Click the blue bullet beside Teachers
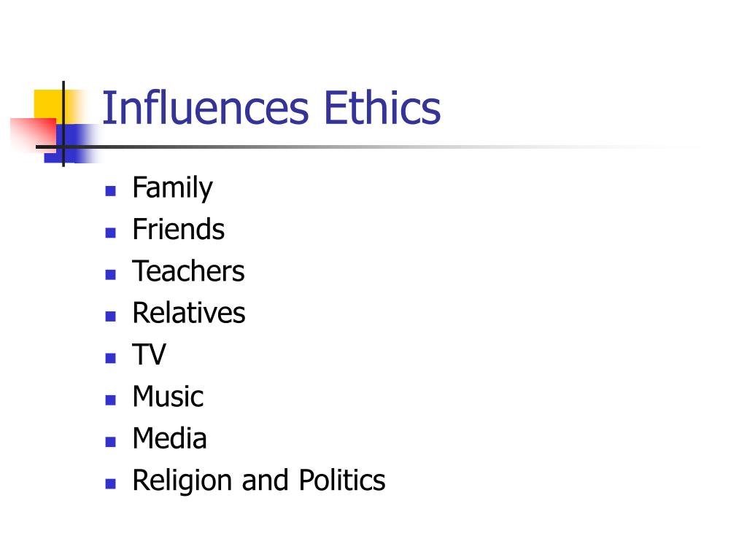This screenshot has width=747, height=560. pyautogui.click(x=111, y=275)
